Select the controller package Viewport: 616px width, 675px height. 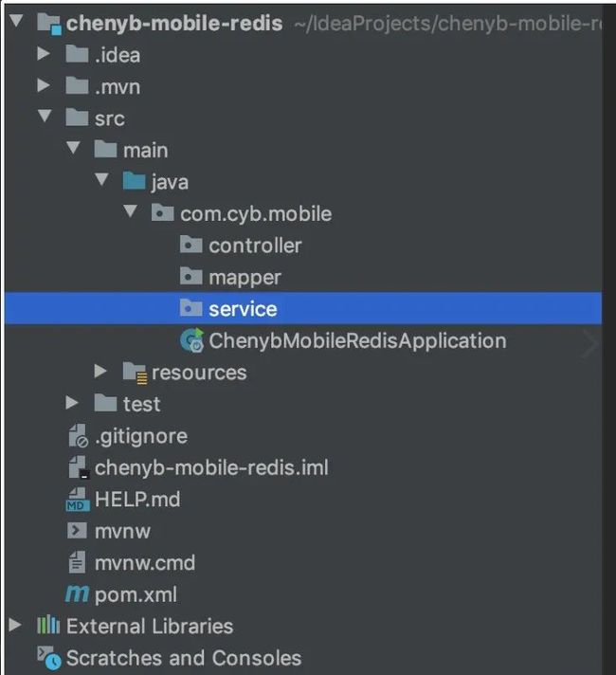(x=255, y=246)
